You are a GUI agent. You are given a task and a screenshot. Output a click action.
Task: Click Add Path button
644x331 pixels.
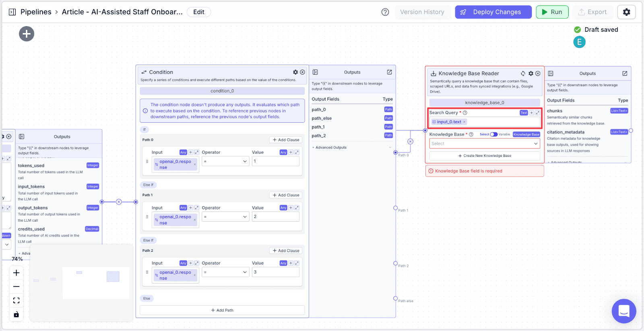222,310
